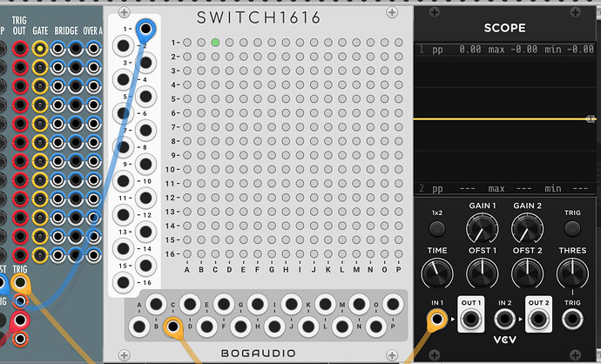Click the IN 2 jack on Scope
The width and height of the screenshot is (601, 364).
coord(505,320)
